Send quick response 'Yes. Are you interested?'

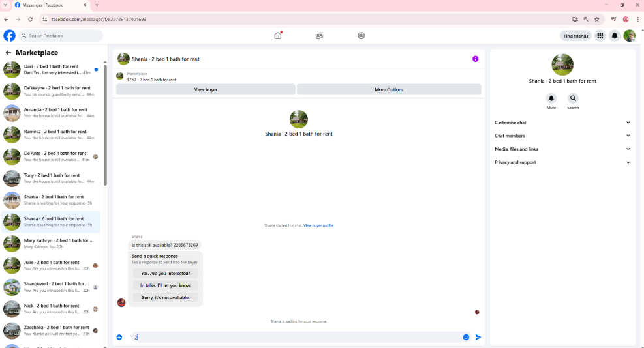166,273
